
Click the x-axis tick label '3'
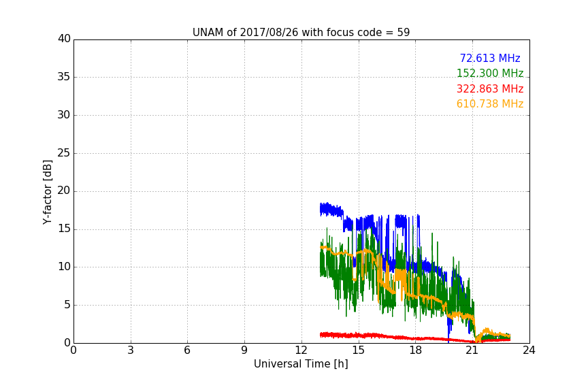[x=131, y=350]
